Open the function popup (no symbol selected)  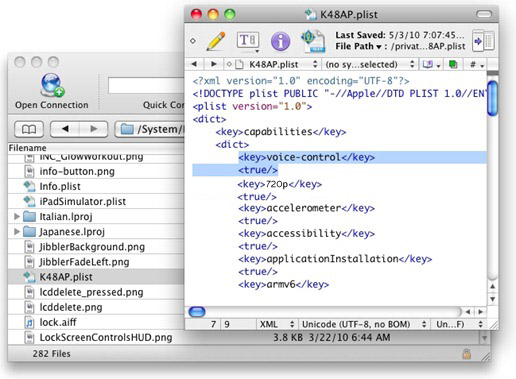369,64
